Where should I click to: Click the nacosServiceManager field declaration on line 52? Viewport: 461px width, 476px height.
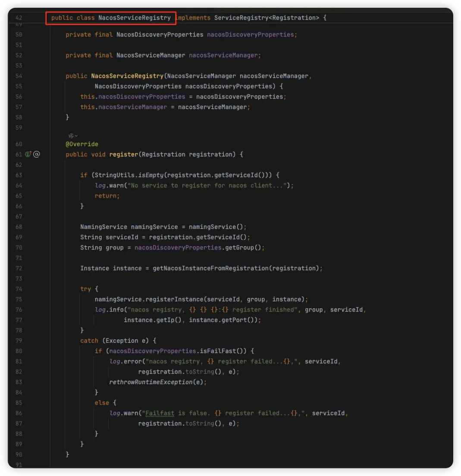[224, 55]
